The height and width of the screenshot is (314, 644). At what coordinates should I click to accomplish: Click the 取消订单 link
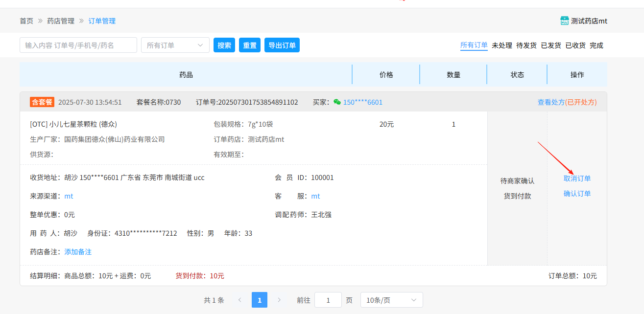point(577,179)
